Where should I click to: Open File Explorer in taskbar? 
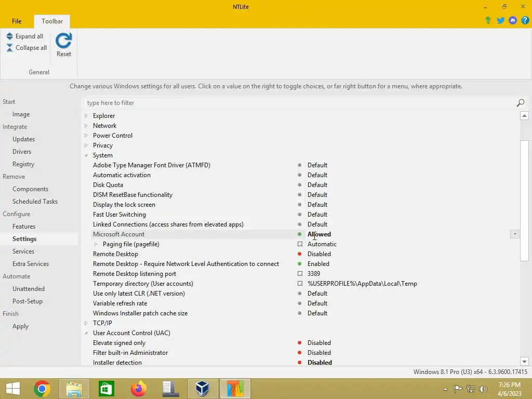74,389
